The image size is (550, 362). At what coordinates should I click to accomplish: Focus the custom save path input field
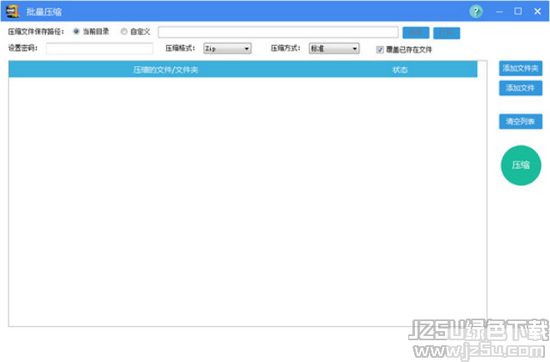click(278, 32)
